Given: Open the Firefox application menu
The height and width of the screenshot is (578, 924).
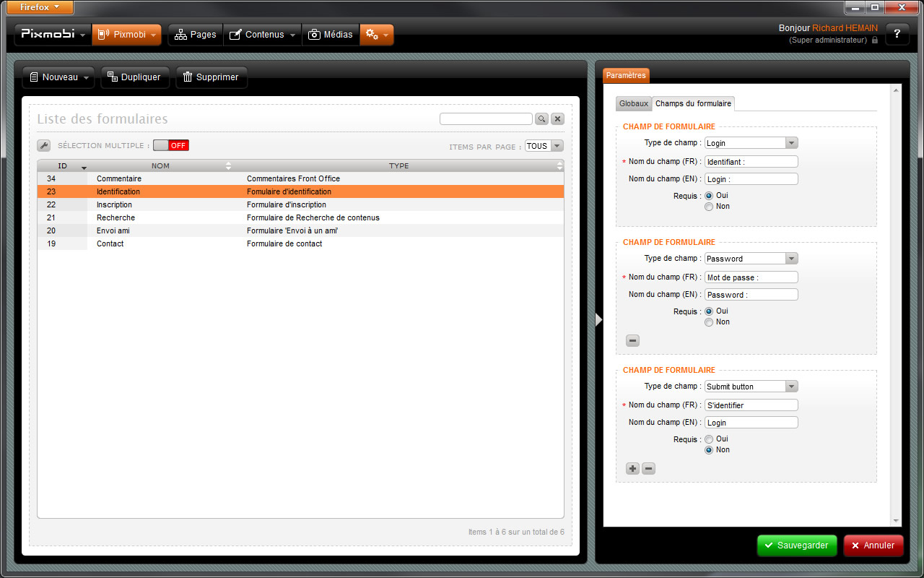Looking at the screenshot, I should click(39, 7).
